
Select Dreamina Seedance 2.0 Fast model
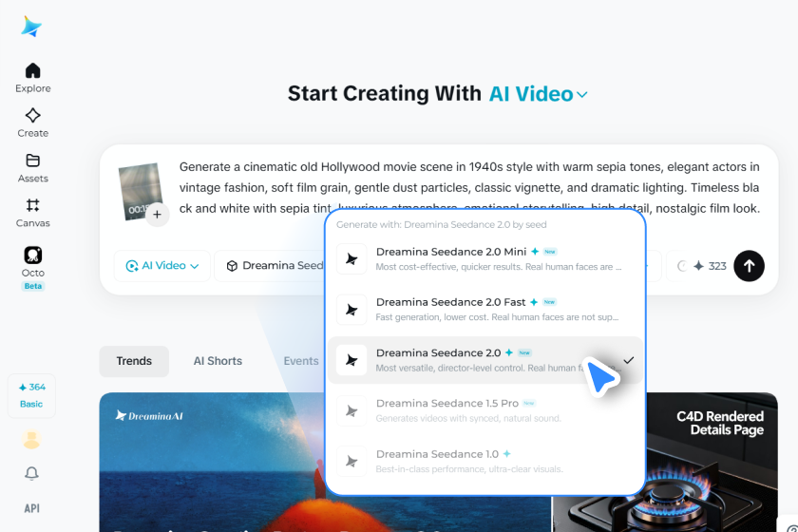click(485, 309)
